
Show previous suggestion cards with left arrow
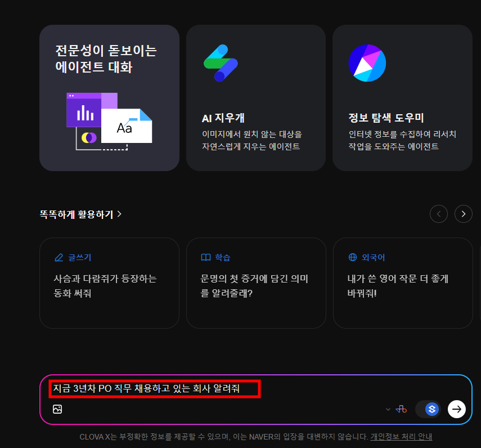439,214
